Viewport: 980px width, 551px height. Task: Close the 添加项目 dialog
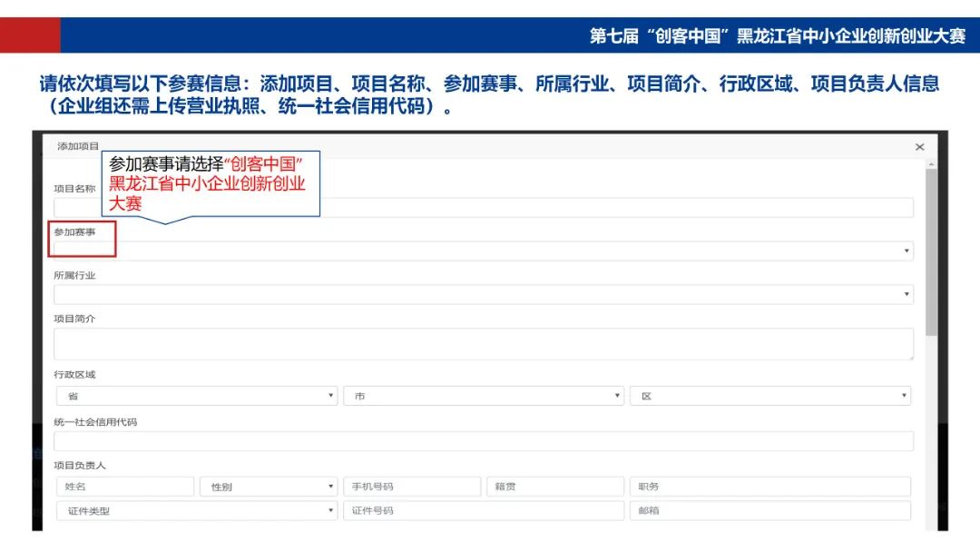click(919, 147)
